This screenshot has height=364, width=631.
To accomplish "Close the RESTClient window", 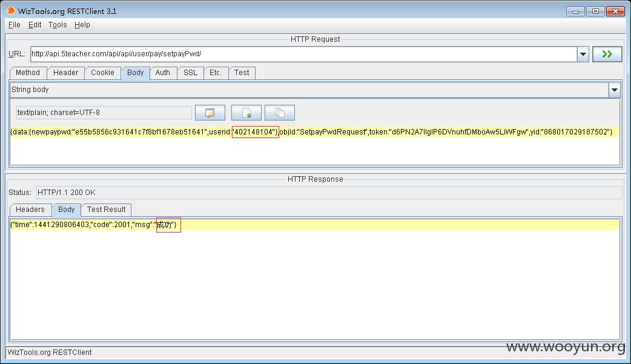I will tap(615, 12).
